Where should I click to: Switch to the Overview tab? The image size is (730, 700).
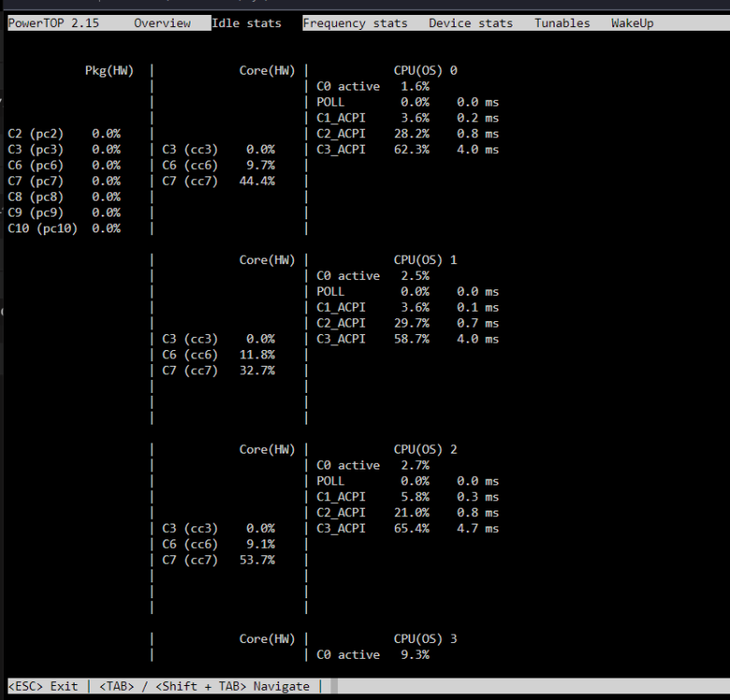click(162, 23)
